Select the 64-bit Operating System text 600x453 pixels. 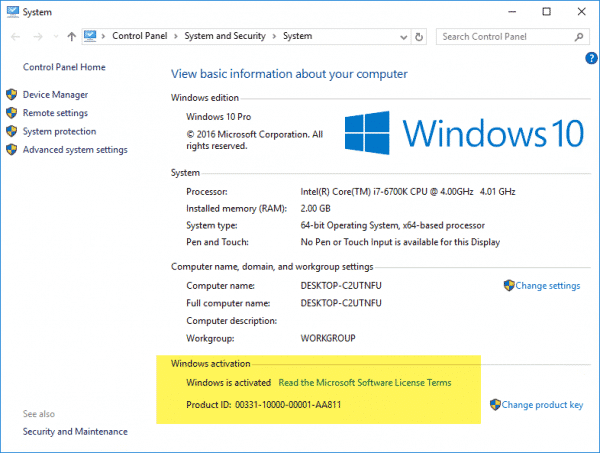pyautogui.click(x=393, y=225)
